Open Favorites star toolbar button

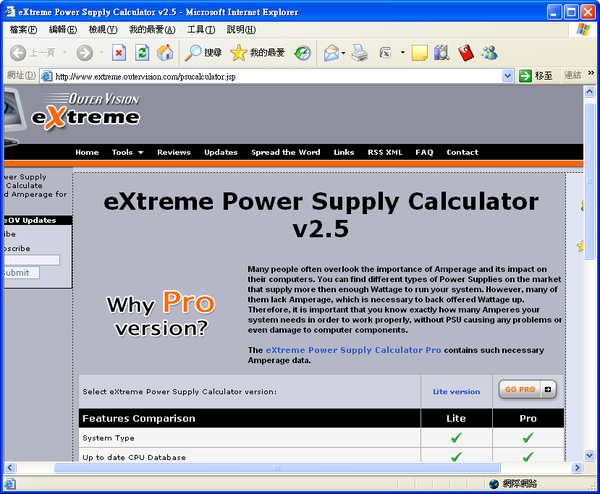coord(257,52)
